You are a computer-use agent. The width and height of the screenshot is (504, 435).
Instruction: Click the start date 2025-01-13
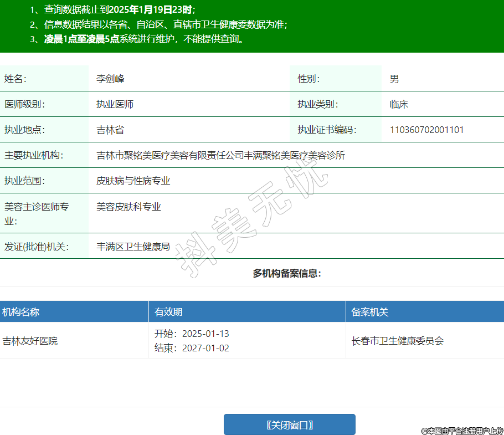click(205, 334)
